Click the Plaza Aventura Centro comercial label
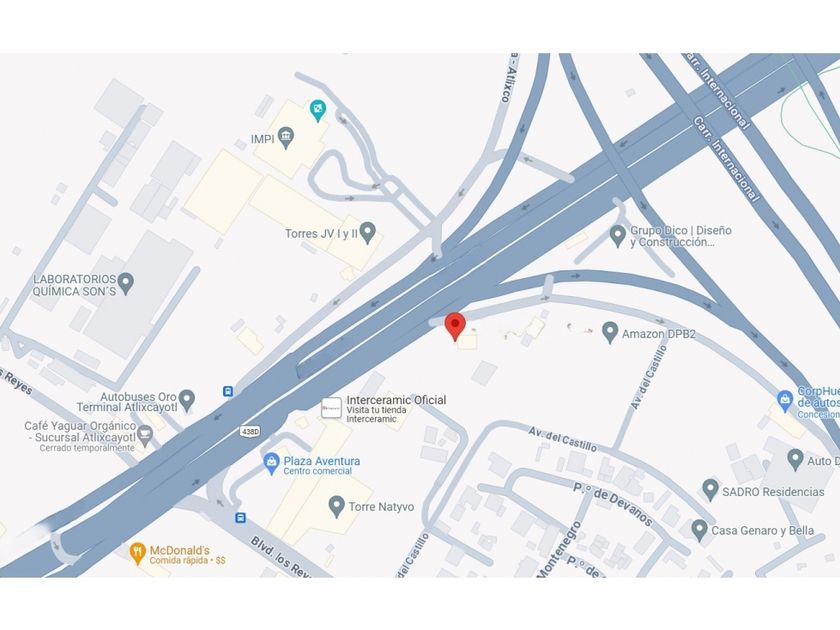840x630 pixels. (x=321, y=466)
